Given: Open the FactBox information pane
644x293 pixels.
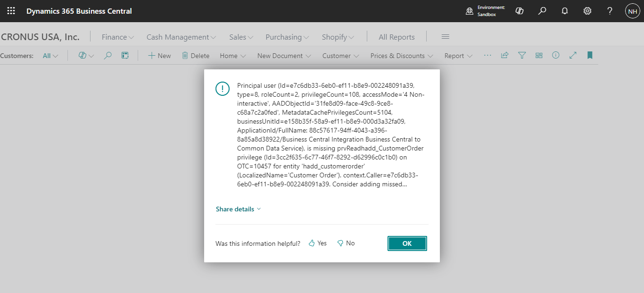Looking at the screenshot, I should pyautogui.click(x=556, y=55).
